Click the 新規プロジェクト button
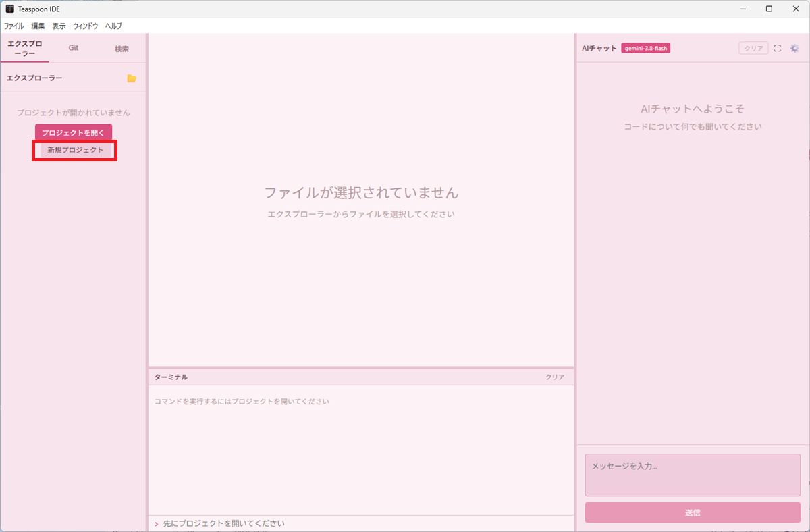This screenshot has width=810, height=532. click(x=76, y=150)
